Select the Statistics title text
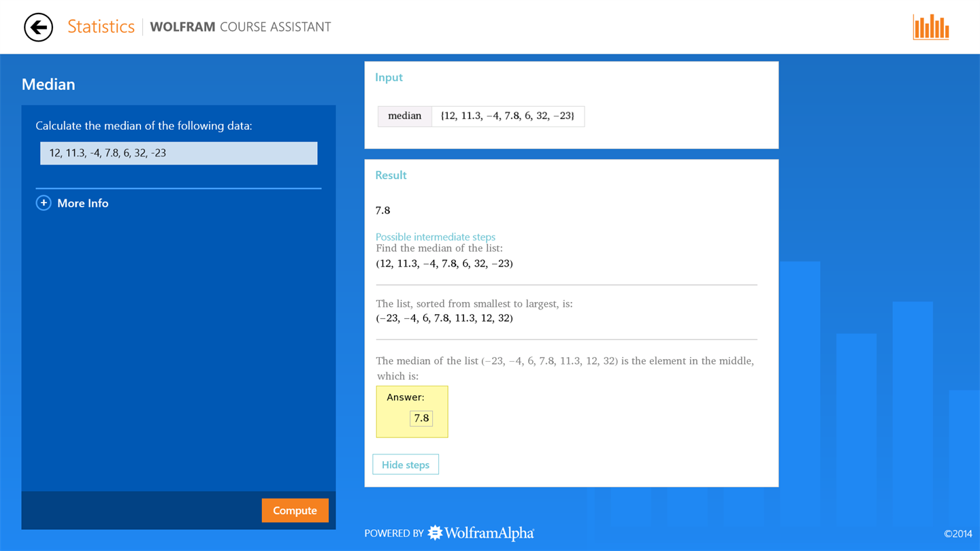Viewport: 980px width, 551px height. 101,27
